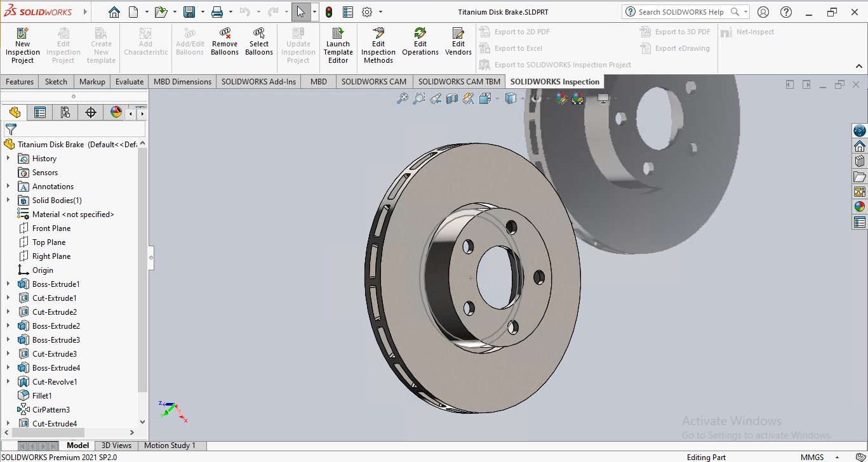The image size is (868, 462).
Task: Click the Open file icon
Action: (x=161, y=12)
